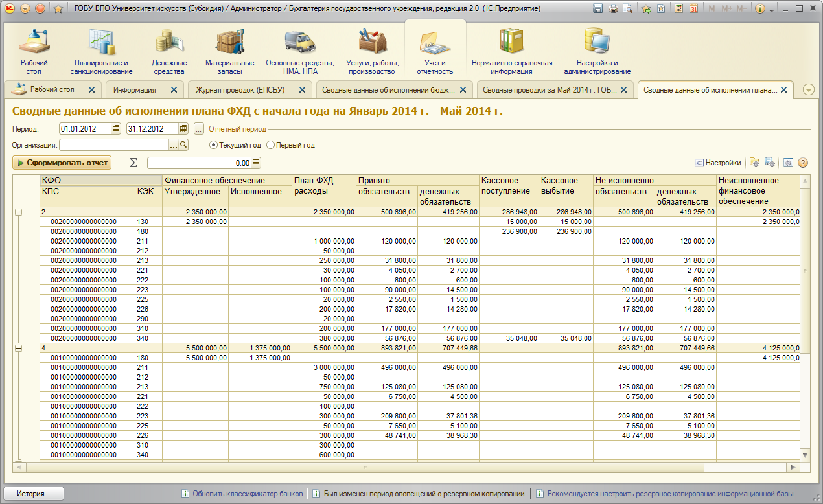Close the Журнал проводок (ЕПСБУ) tab
823x504 pixels.
click(301, 90)
